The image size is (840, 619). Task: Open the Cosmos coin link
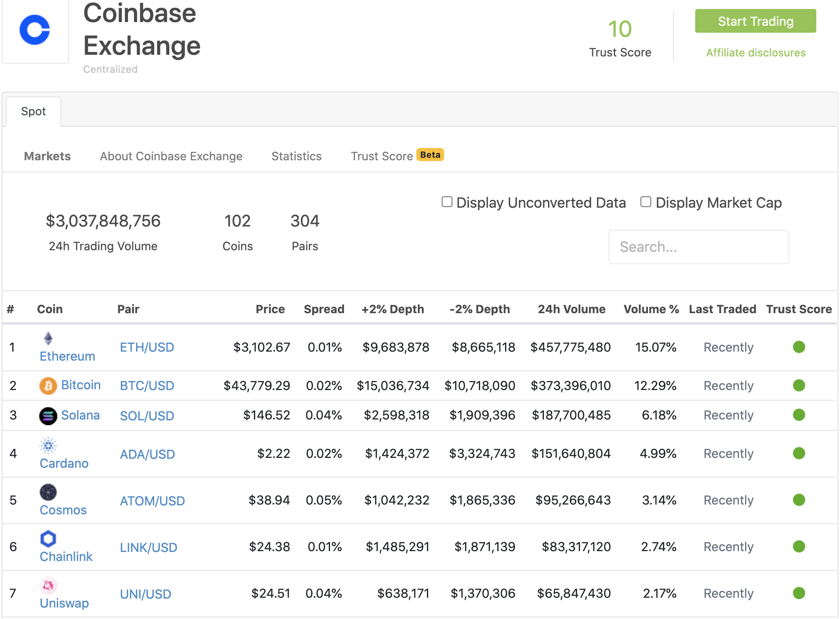pyautogui.click(x=63, y=510)
